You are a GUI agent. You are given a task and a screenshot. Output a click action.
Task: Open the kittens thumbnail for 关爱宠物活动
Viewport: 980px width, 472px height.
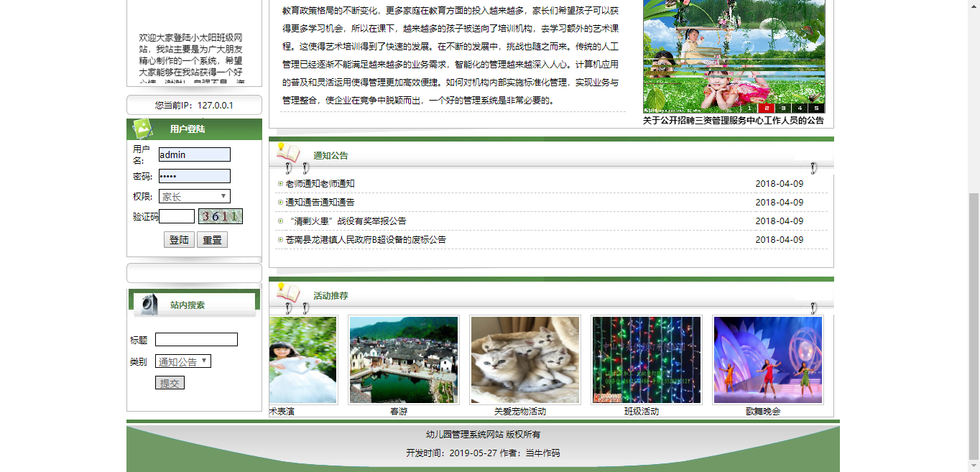pyautogui.click(x=524, y=360)
